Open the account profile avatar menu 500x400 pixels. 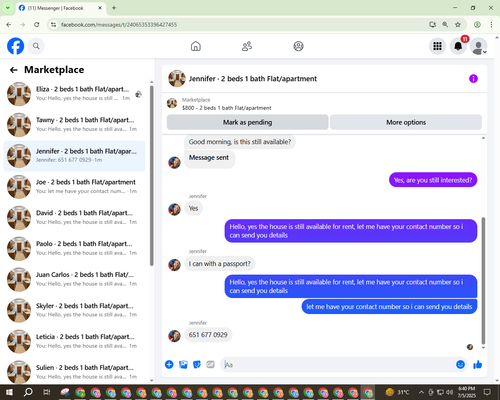(x=479, y=46)
